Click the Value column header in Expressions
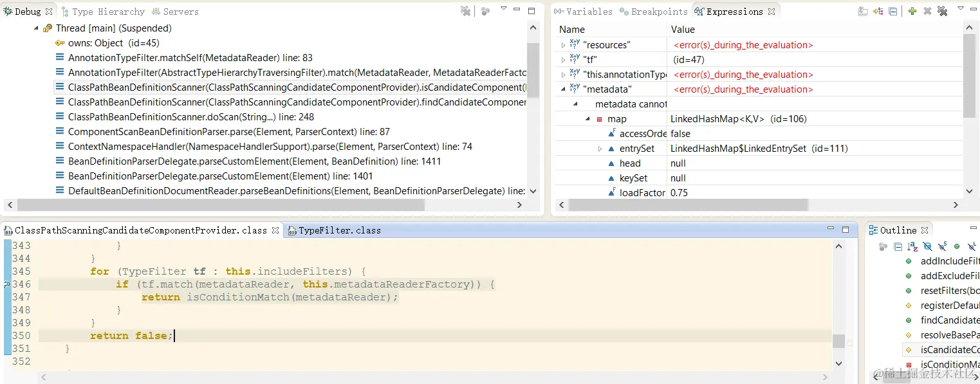Viewport: 980px width, 384px height. click(815, 29)
